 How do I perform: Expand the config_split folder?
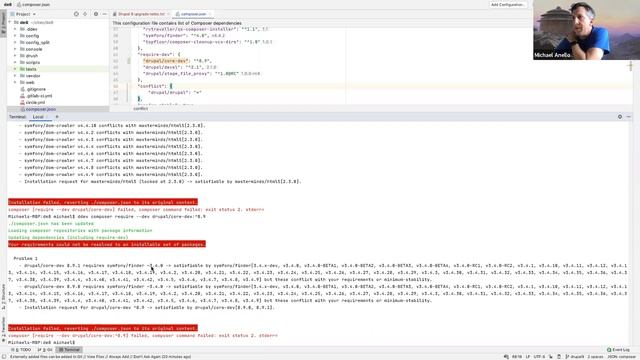[15, 42]
